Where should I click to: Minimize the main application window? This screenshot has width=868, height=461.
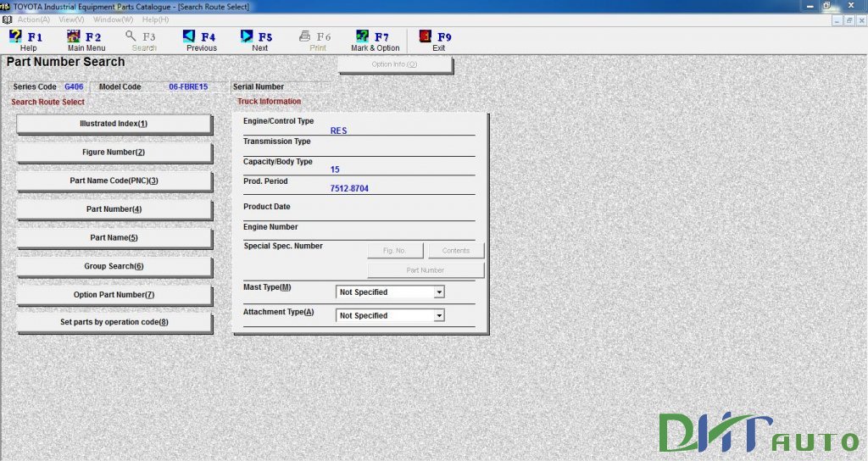pyautogui.click(x=810, y=6)
